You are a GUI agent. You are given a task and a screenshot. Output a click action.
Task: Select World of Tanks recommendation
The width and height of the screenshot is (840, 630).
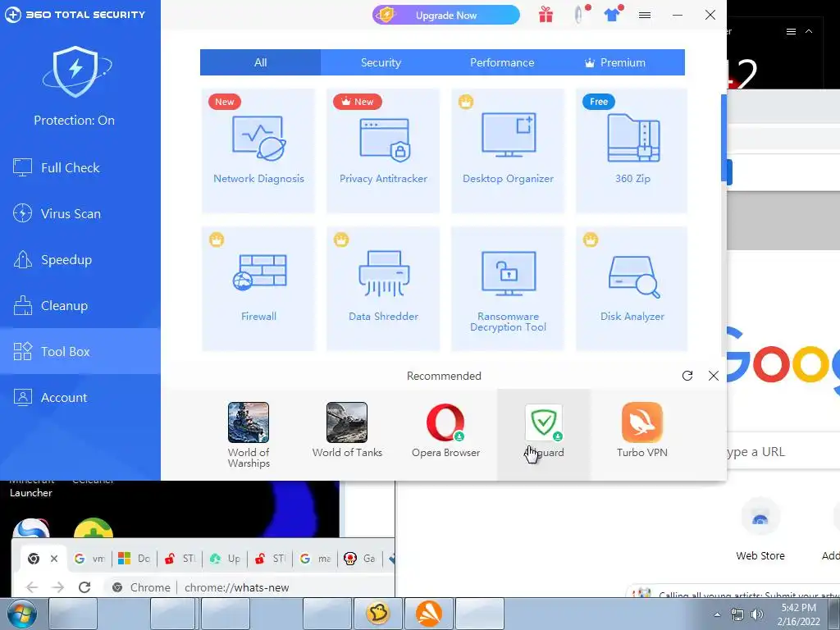pyautogui.click(x=347, y=430)
